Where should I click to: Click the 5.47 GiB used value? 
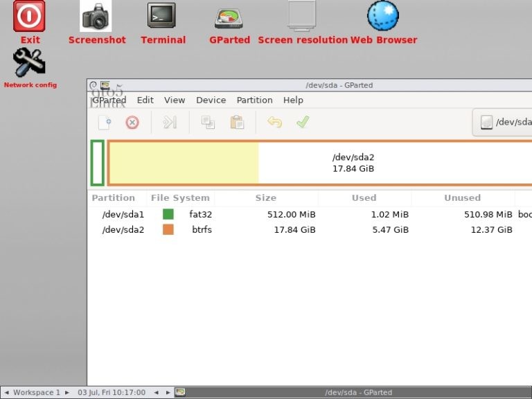point(391,230)
